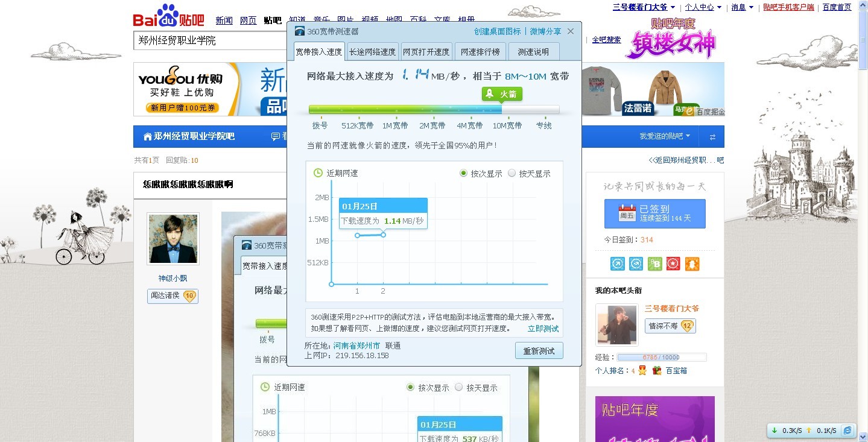
Task: Click the 360 browser icon in speed widget
Action: click(x=848, y=431)
